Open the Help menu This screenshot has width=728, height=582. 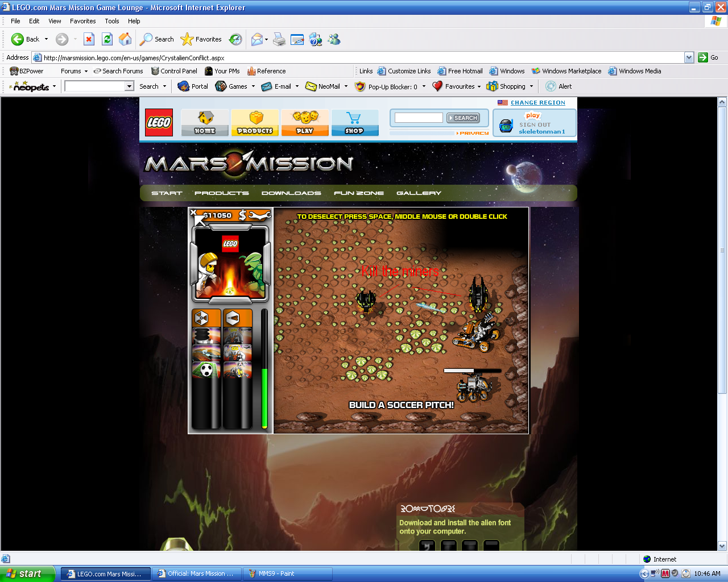tap(134, 21)
